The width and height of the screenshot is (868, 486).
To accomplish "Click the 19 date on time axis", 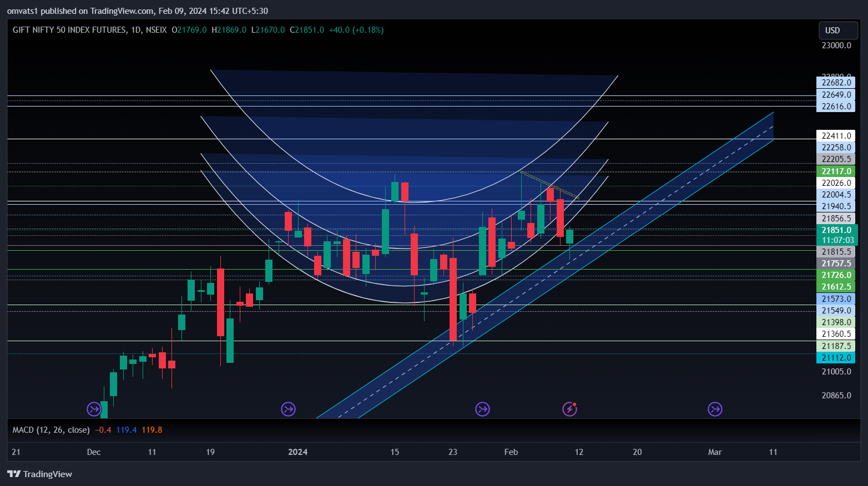I will 210,452.
